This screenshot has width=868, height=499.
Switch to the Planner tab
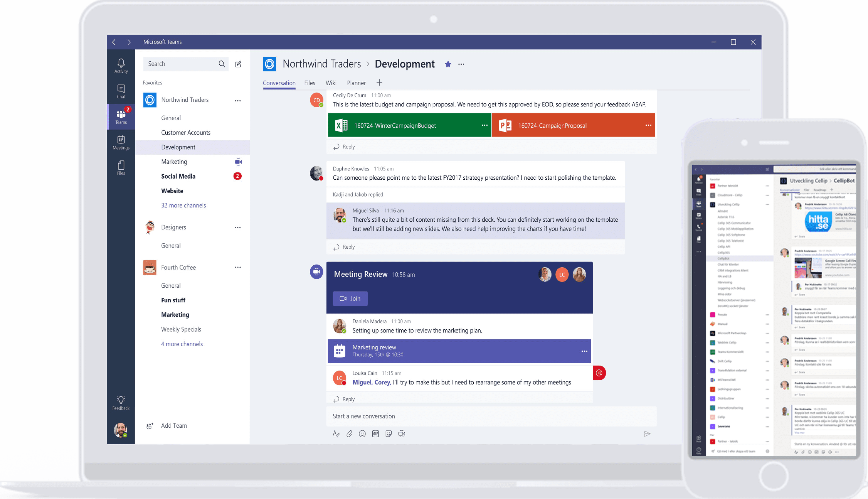[356, 83]
